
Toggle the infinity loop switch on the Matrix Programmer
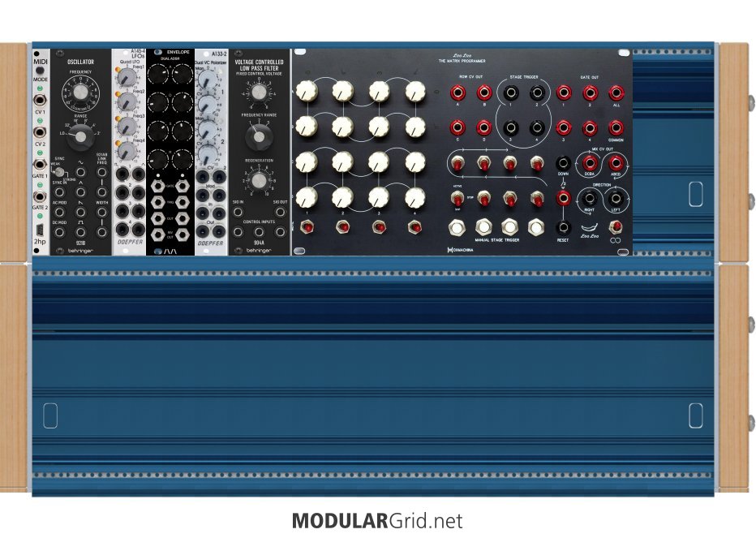(x=616, y=226)
